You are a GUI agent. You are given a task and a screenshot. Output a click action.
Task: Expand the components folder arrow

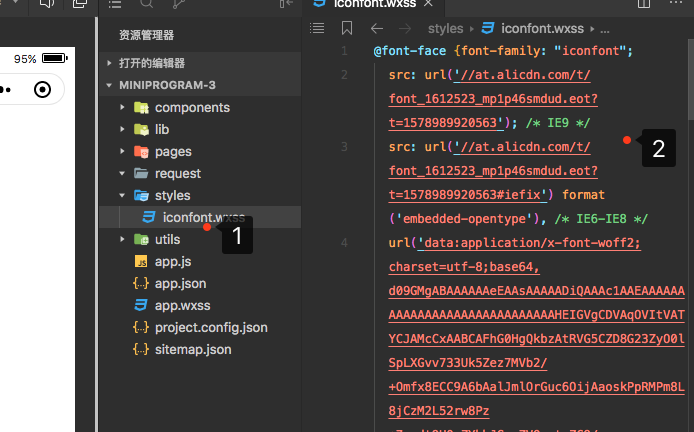pos(123,107)
